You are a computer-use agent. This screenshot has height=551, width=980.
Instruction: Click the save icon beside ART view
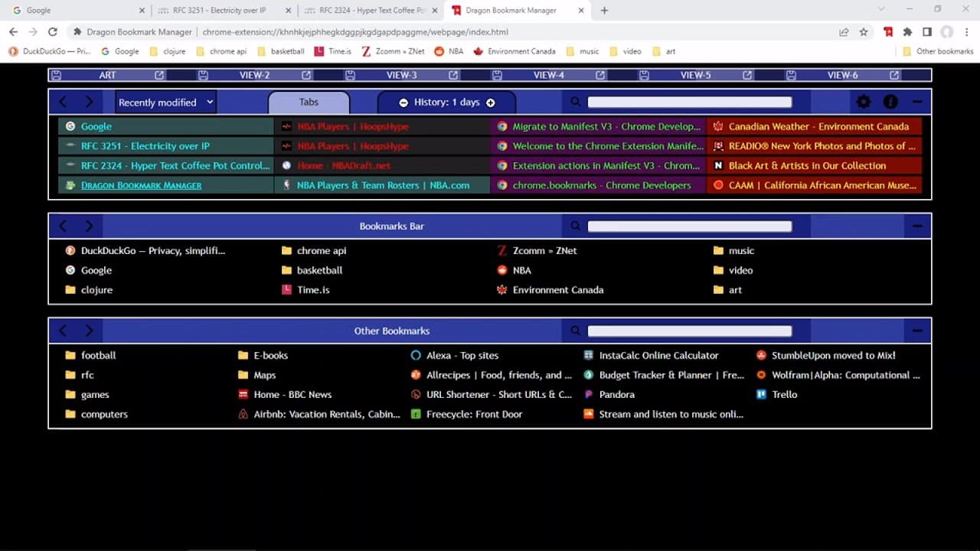click(56, 75)
